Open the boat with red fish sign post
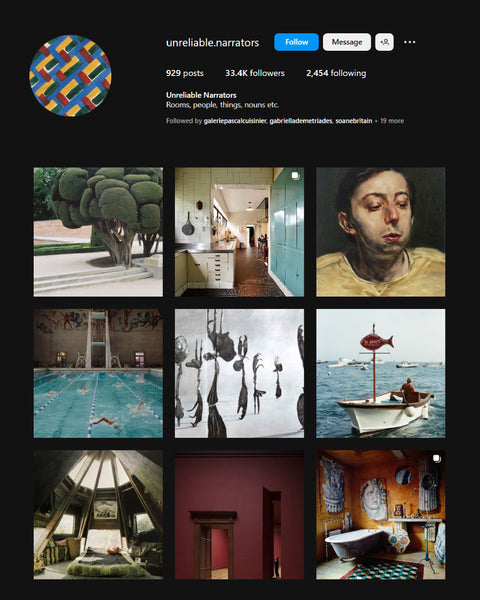The width and height of the screenshot is (480, 600). click(380, 373)
